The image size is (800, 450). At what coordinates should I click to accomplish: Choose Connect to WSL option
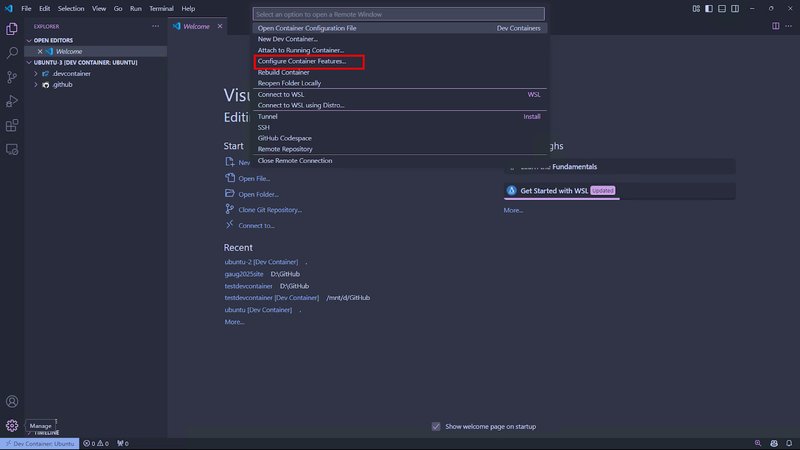pos(399,94)
